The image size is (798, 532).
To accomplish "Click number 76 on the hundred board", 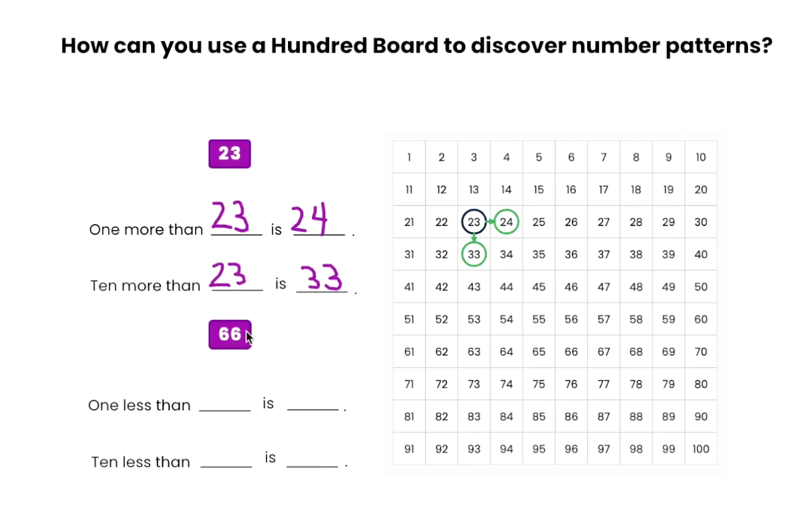I will pyautogui.click(x=571, y=384).
